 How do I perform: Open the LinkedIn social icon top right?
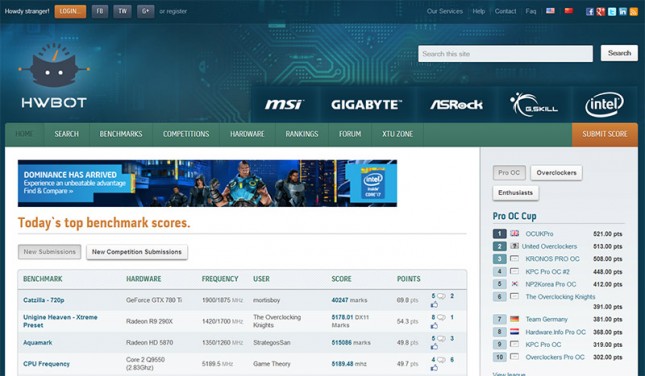point(623,12)
